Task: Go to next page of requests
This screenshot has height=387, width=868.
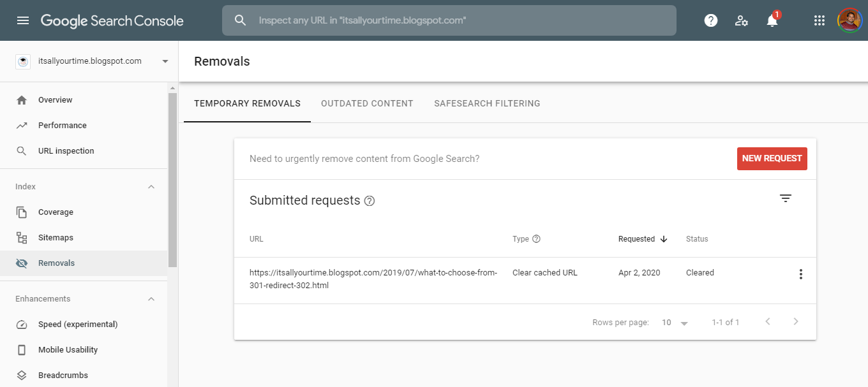Action: pos(796,321)
